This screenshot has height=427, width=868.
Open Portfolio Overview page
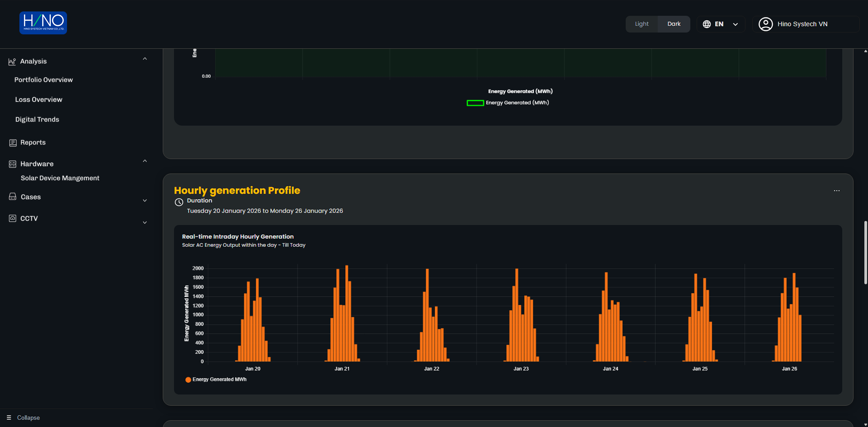click(x=44, y=80)
